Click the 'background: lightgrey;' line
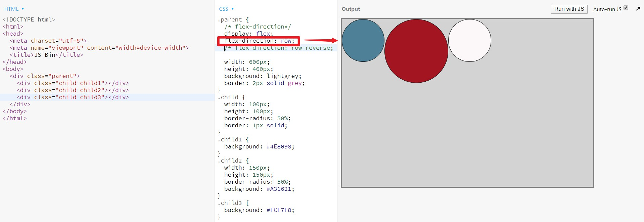This screenshot has width=644, height=222. point(263,76)
